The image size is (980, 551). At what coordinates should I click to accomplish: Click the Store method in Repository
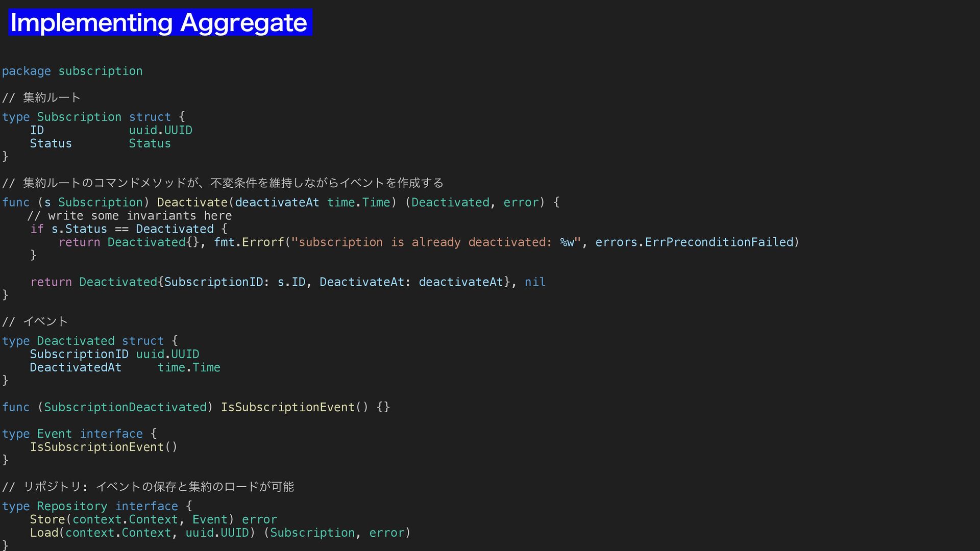(x=47, y=519)
